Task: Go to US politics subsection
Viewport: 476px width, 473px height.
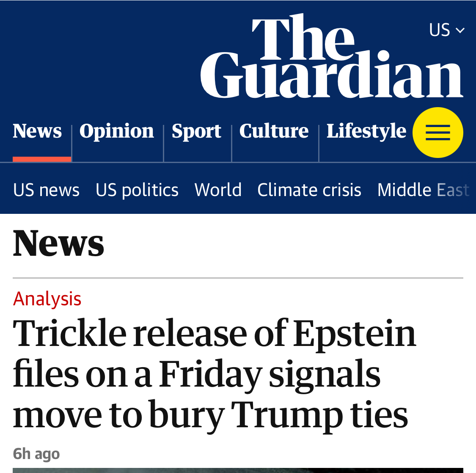Action: 137,190
